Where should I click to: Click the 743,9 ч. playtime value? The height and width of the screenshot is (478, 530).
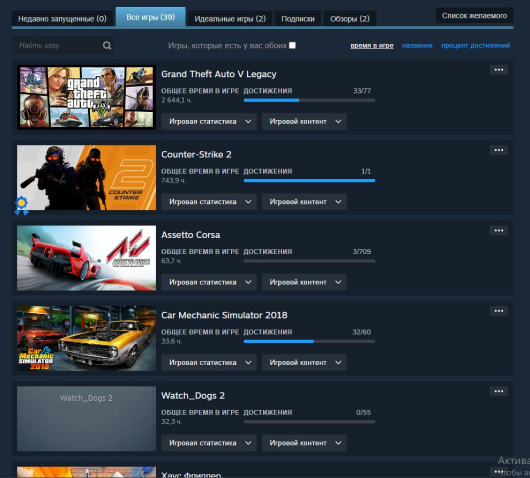(173, 181)
